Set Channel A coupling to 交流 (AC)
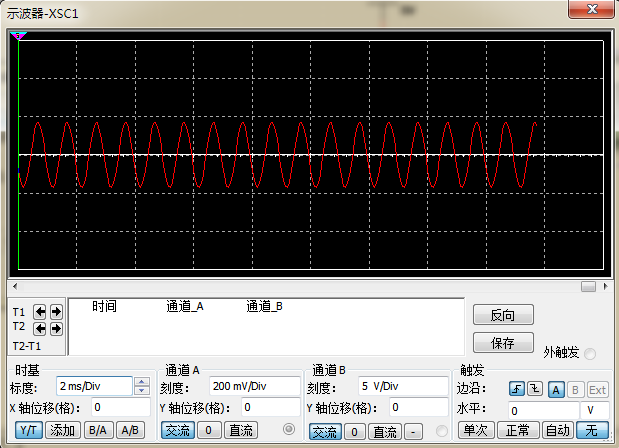Viewport: 619px width, 448px height. click(178, 430)
